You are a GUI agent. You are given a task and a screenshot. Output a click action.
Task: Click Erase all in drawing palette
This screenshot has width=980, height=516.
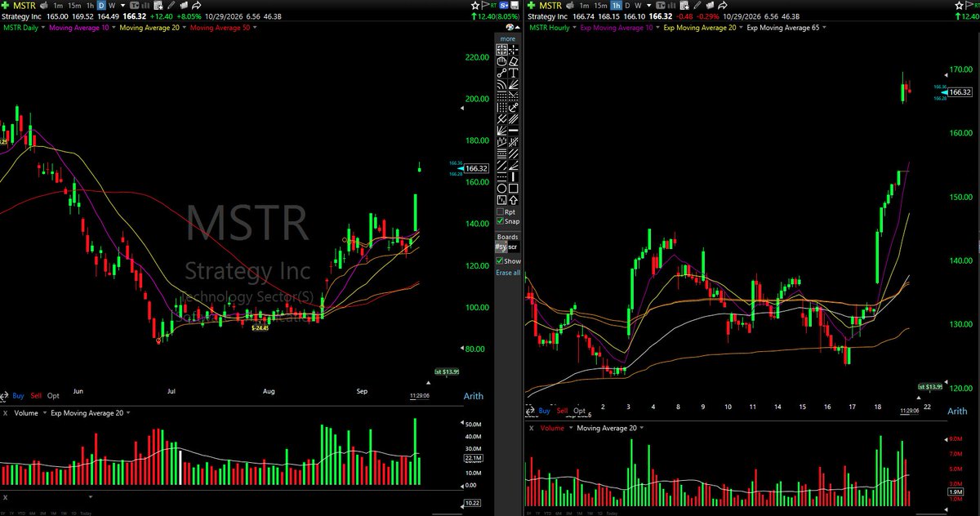pyautogui.click(x=508, y=273)
